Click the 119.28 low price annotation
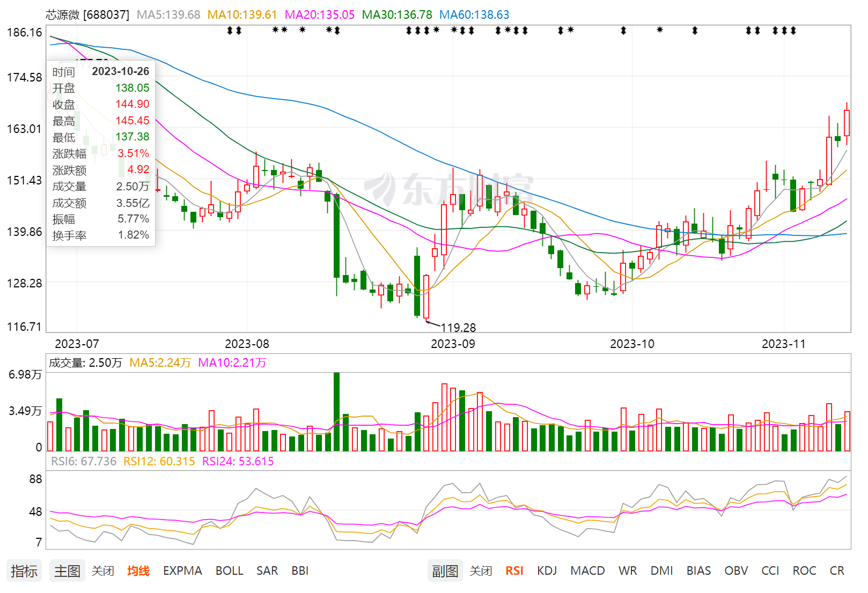This screenshot has width=868, height=593. (458, 328)
